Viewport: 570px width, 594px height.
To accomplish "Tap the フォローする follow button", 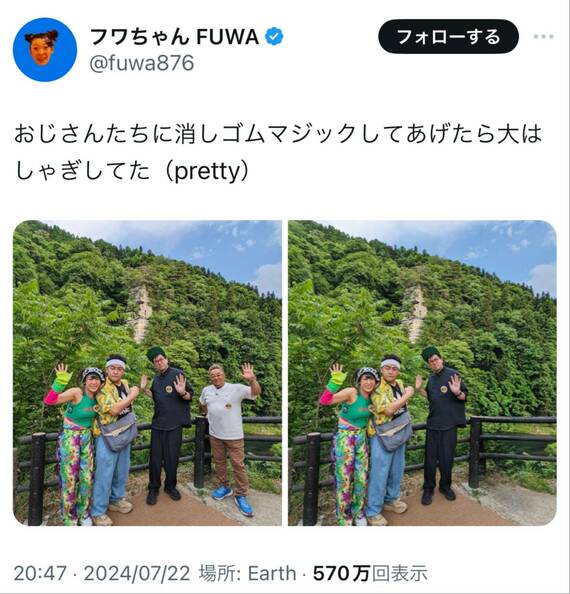I will click(448, 36).
